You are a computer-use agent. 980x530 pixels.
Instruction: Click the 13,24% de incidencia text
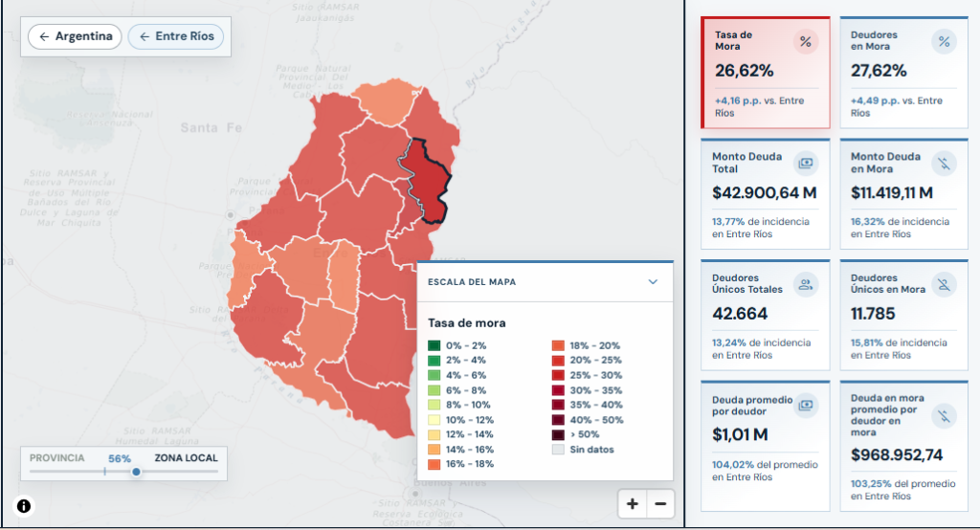tap(761, 349)
